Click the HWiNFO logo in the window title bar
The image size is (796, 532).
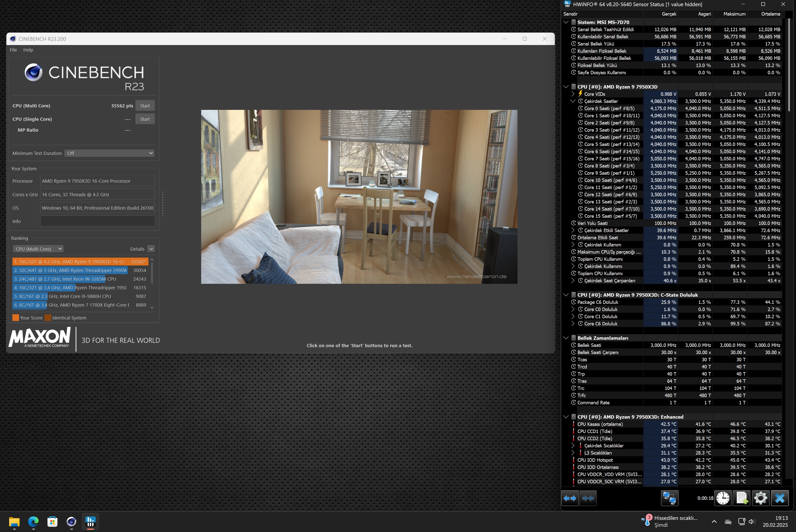pyautogui.click(x=567, y=4)
